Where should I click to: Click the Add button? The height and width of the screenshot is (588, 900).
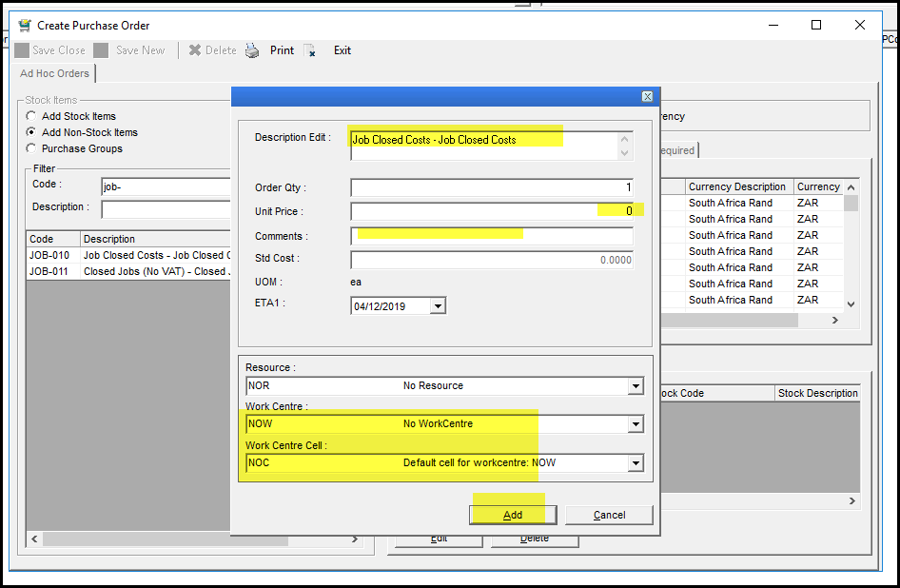tap(513, 515)
